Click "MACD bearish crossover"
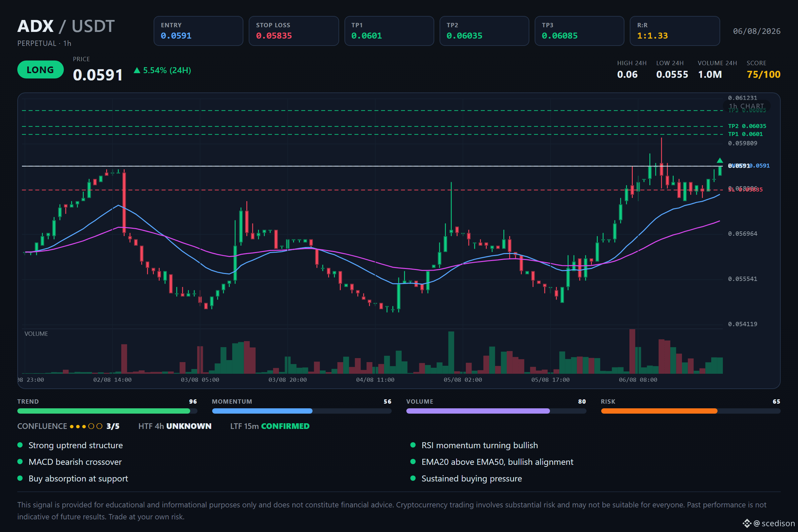This screenshot has height=532, width=798. point(75,462)
